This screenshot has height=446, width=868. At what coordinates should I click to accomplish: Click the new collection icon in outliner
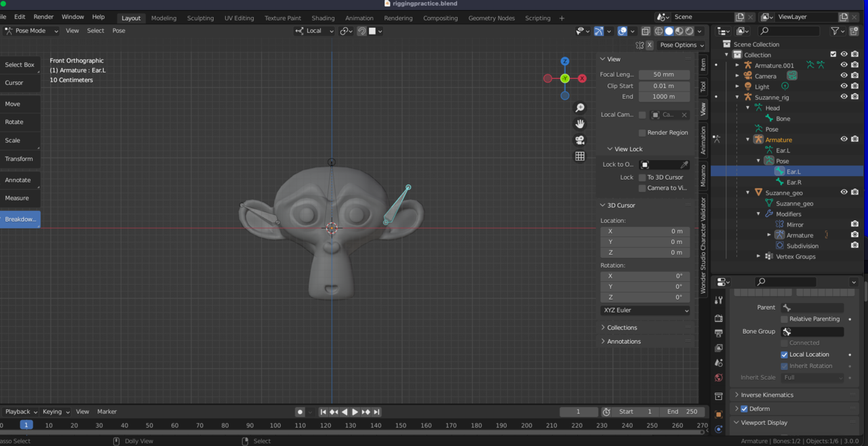pyautogui.click(x=854, y=31)
